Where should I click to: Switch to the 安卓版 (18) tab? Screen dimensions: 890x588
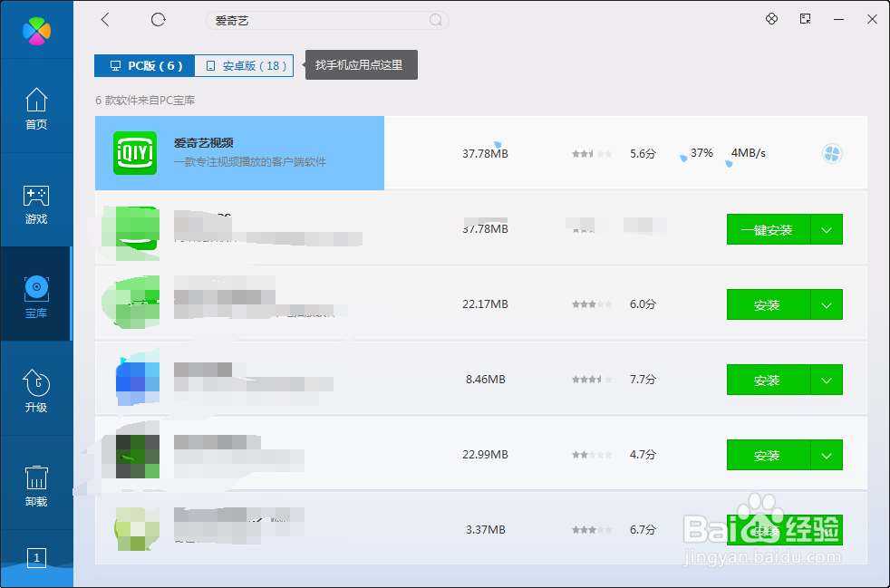coord(244,66)
